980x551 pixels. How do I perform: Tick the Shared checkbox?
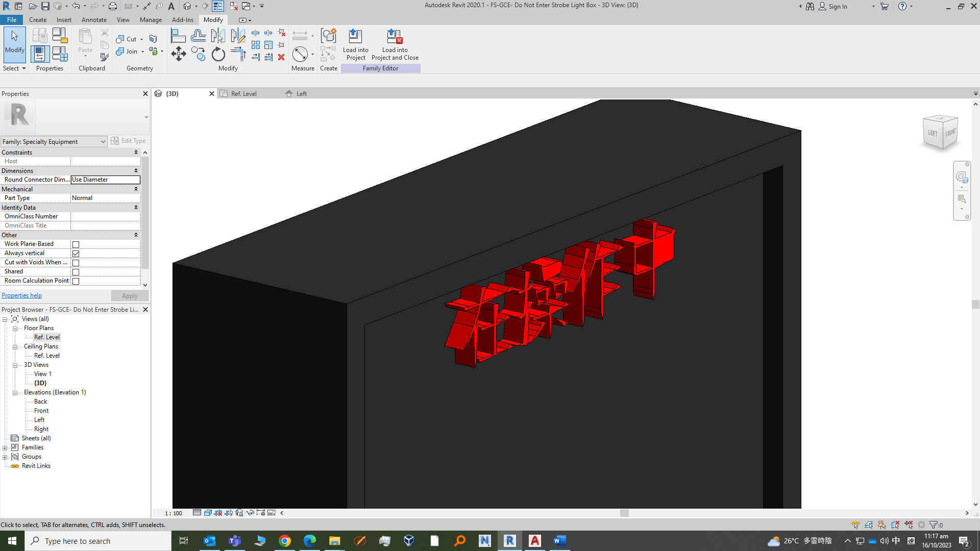76,272
